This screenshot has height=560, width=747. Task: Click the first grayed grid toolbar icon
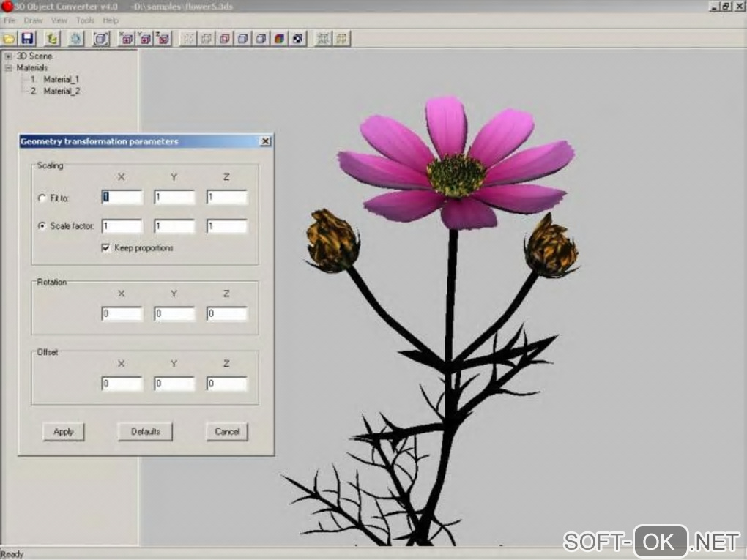click(x=324, y=39)
